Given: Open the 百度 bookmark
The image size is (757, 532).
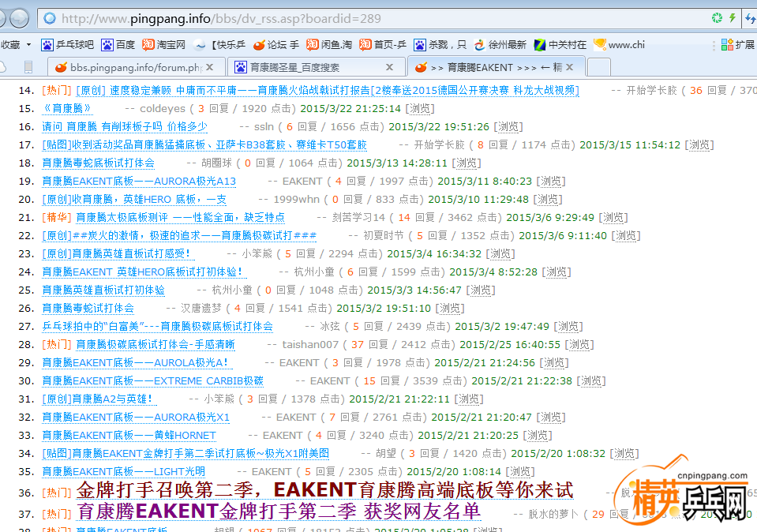Looking at the screenshot, I should point(118,45).
